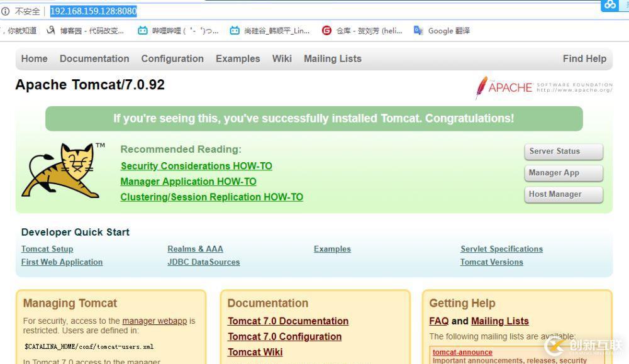Open the Tomcat Versions link
Viewport: 629px width, 364px height.
492,262
